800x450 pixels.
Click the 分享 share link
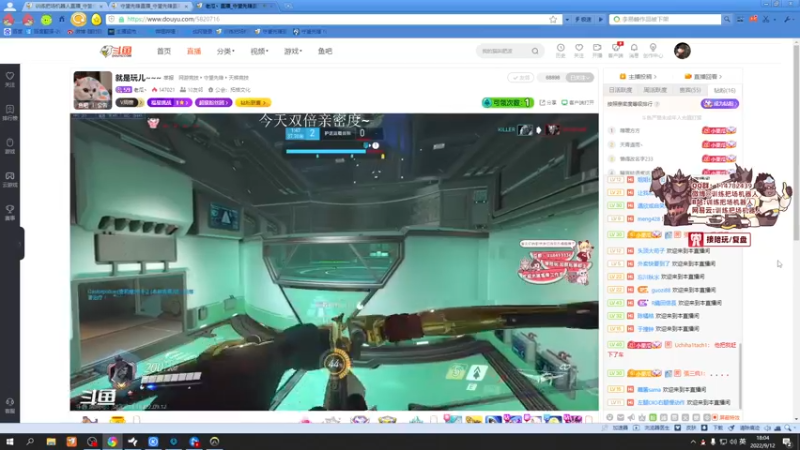click(548, 103)
